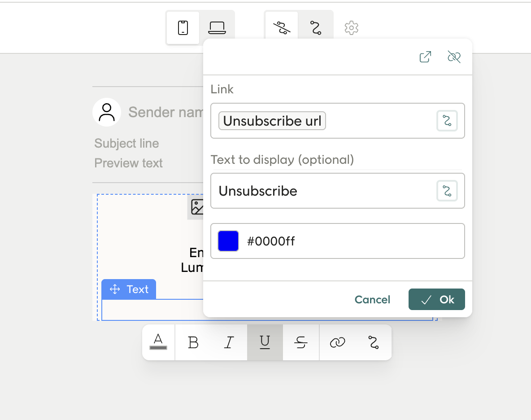
Task: Confirm link with Ok button
Action: coord(436,299)
